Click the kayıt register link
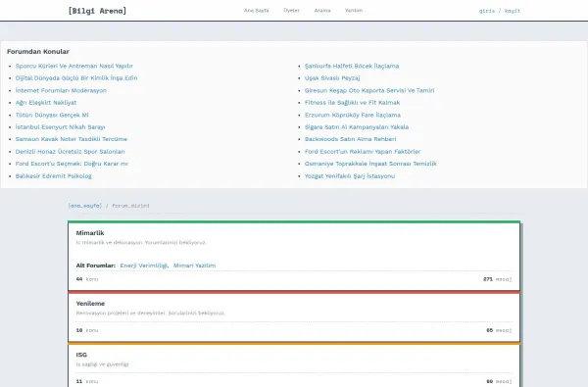Image resolution: width=588 pixels, height=387 pixels. point(513,11)
